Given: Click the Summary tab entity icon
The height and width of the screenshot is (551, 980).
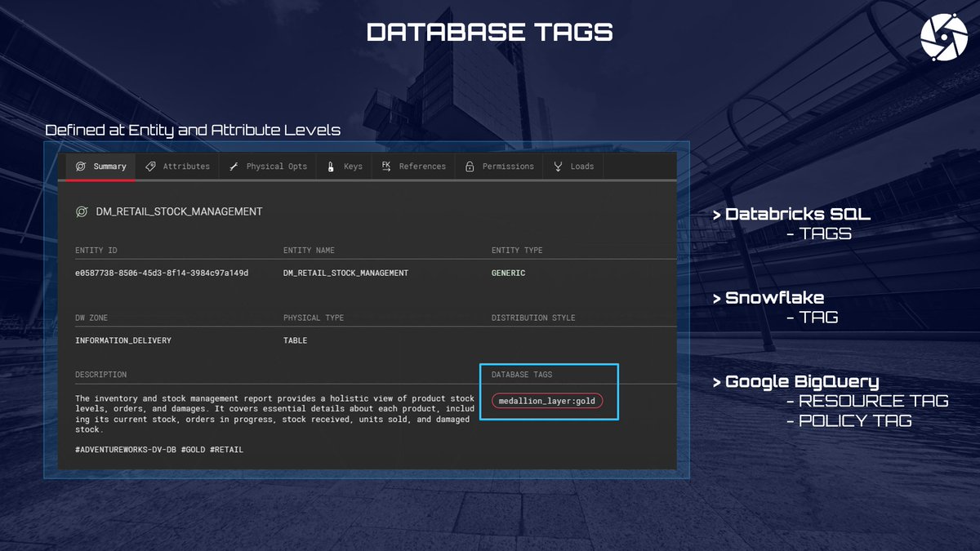Looking at the screenshot, I should [x=81, y=167].
